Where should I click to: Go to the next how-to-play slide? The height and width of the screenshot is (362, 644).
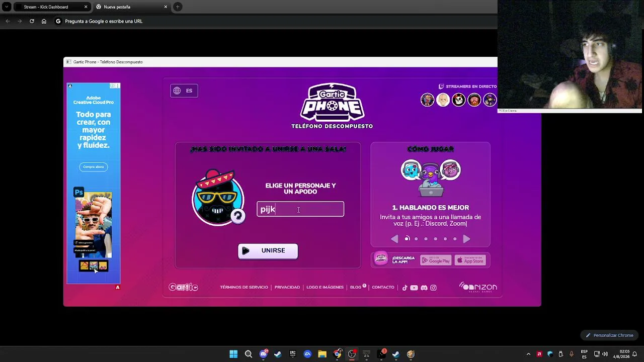point(466,239)
